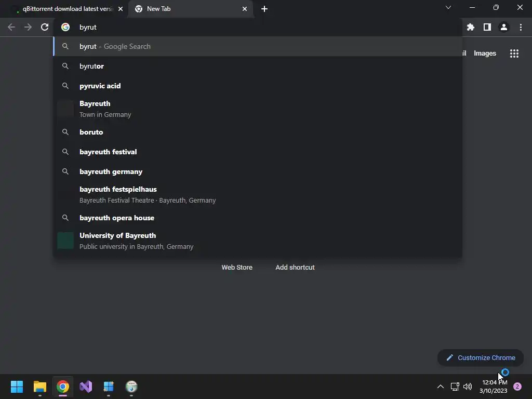The image size is (532, 399).
Task: Go forward with the forward arrow
Action: (x=28, y=27)
